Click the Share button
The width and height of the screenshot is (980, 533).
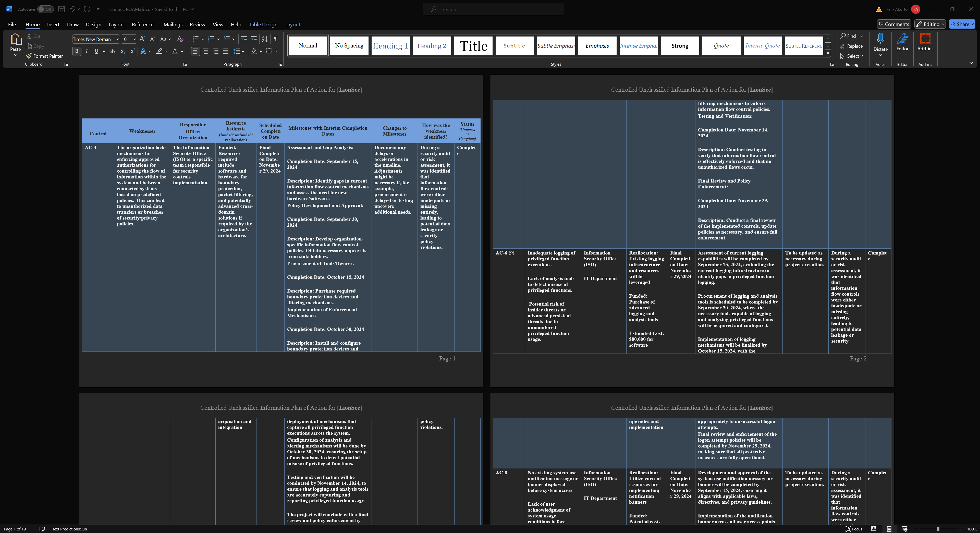click(962, 24)
